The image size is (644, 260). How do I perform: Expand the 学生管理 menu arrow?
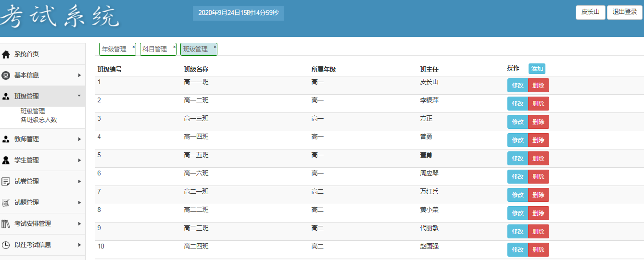pos(79,161)
